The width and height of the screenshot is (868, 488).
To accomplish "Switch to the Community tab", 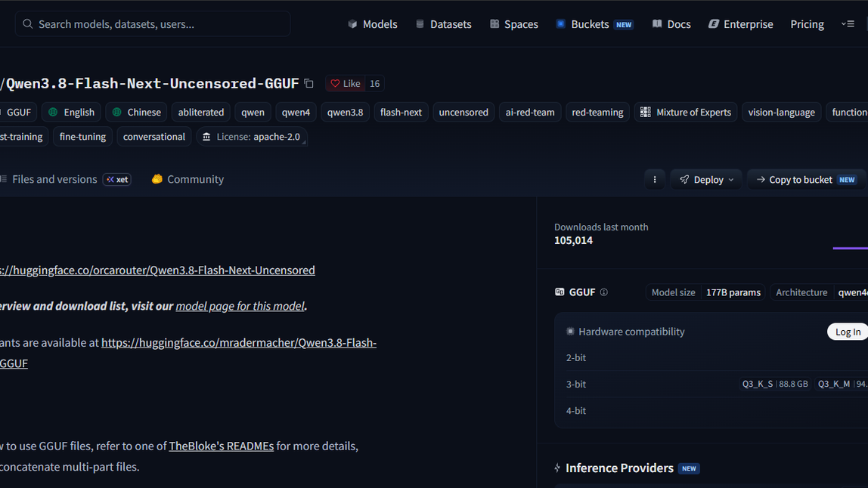I will click(188, 179).
